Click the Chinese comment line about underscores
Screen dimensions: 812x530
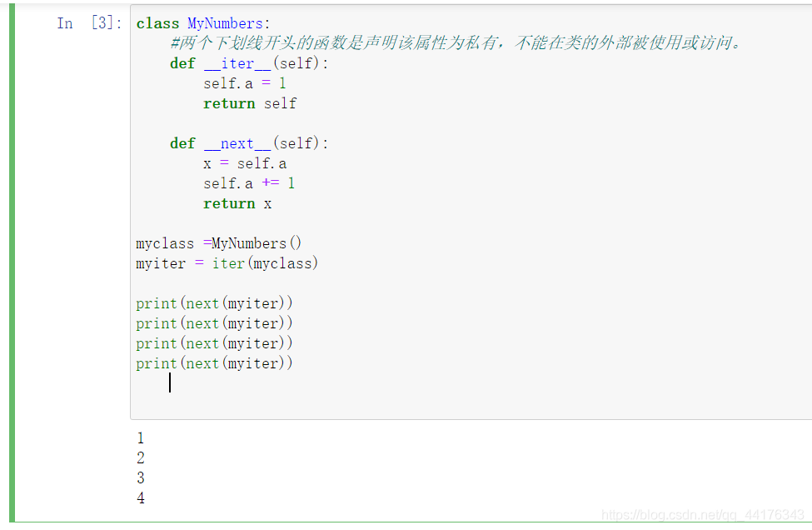(x=456, y=43)
